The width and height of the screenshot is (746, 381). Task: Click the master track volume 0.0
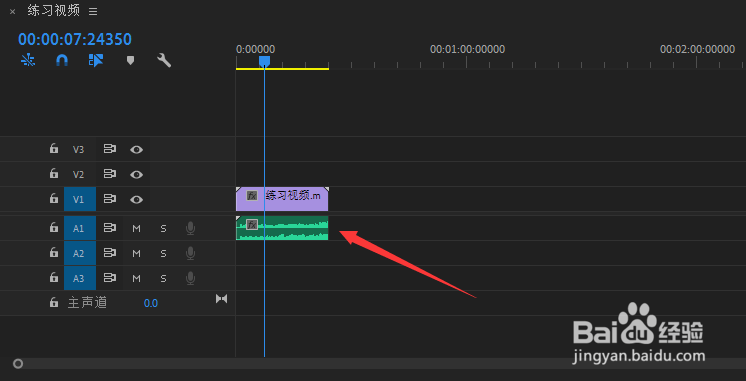(151, 303)
